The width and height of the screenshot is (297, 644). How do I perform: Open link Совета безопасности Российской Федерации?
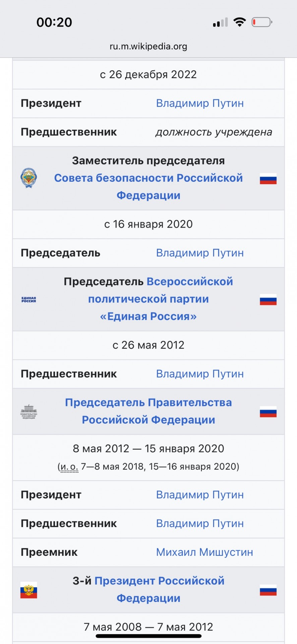click(x=148, y=186)
